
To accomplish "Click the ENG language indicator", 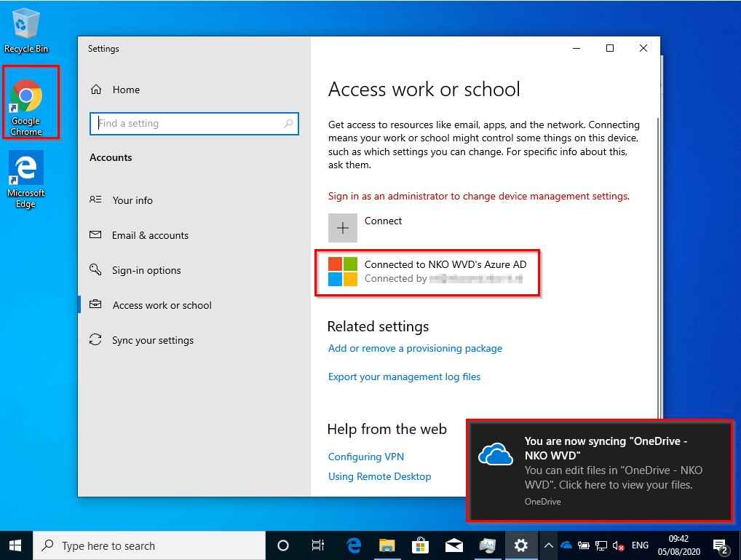I will [640, 545].
